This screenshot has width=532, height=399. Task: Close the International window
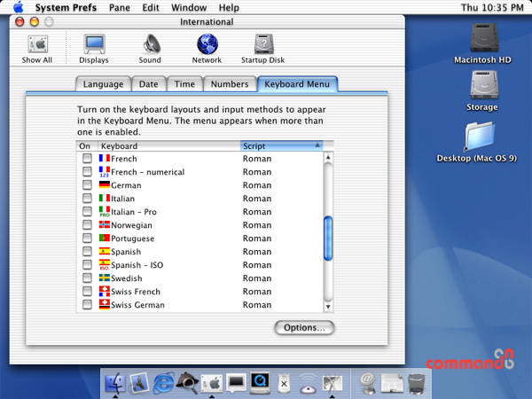click(x=20, y=21)
